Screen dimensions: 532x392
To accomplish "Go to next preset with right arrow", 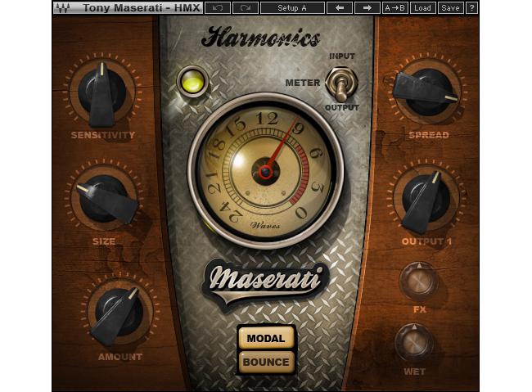I will [367, 8].
